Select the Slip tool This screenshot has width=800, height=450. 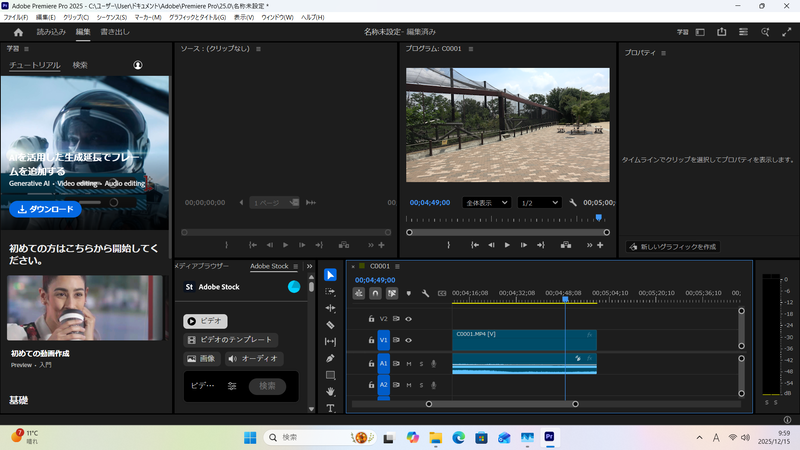click(x=330, y=341)
